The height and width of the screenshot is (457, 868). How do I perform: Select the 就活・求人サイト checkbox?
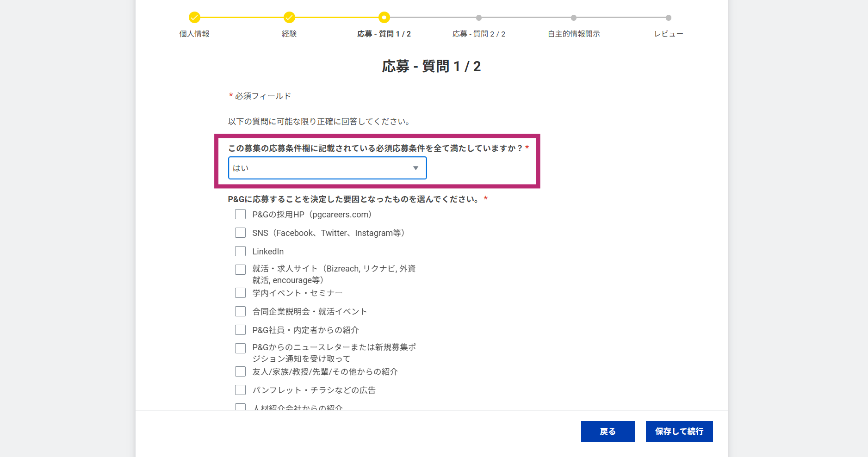pos(240,270)
